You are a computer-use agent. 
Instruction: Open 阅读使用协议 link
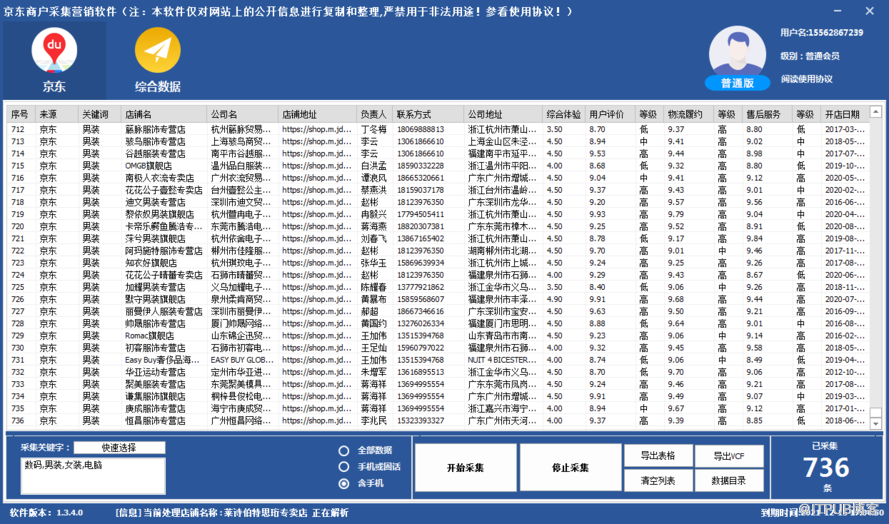806,79
